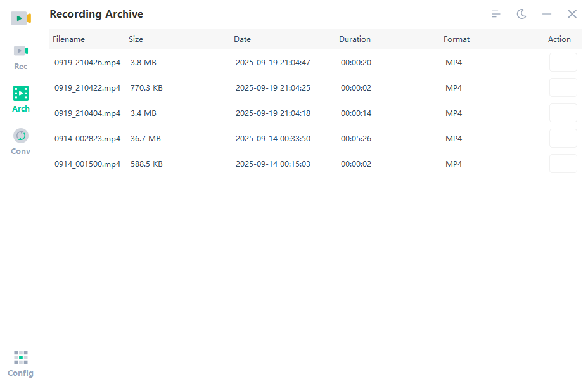Open actions menu for 0919_210422.mp4

[x=563, y=87]
